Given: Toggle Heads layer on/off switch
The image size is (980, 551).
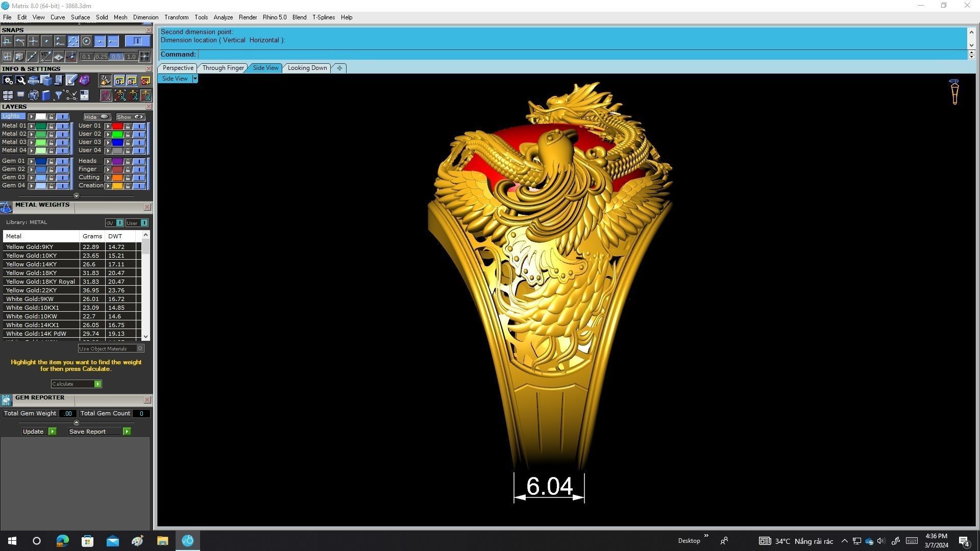Looking at the screenshot, I should click(139, 161).
